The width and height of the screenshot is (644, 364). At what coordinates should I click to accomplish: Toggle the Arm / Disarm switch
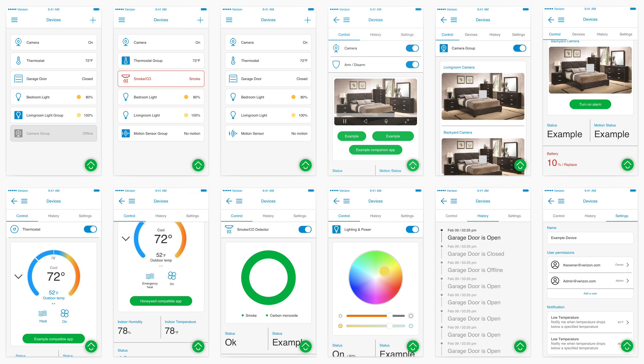tap(412, 65)
